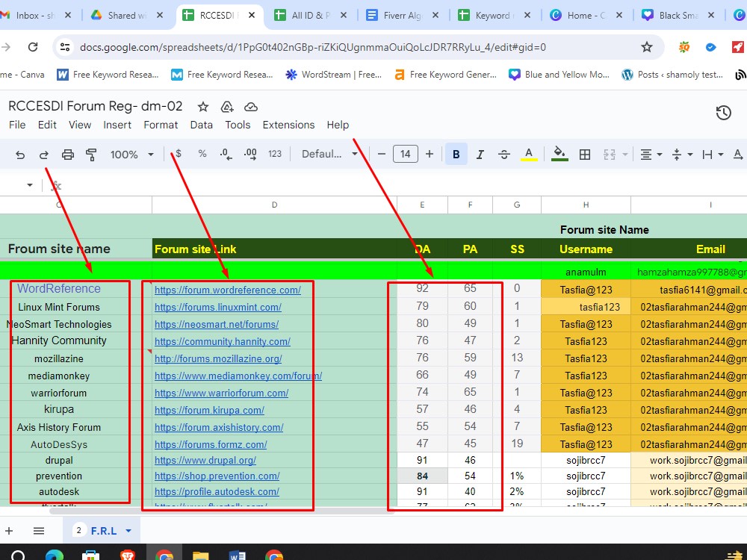Image resolution: width=747 pixels, height=560 pixels.
Task: Open neosmart.net/forums link
Action: coord(217,324)
